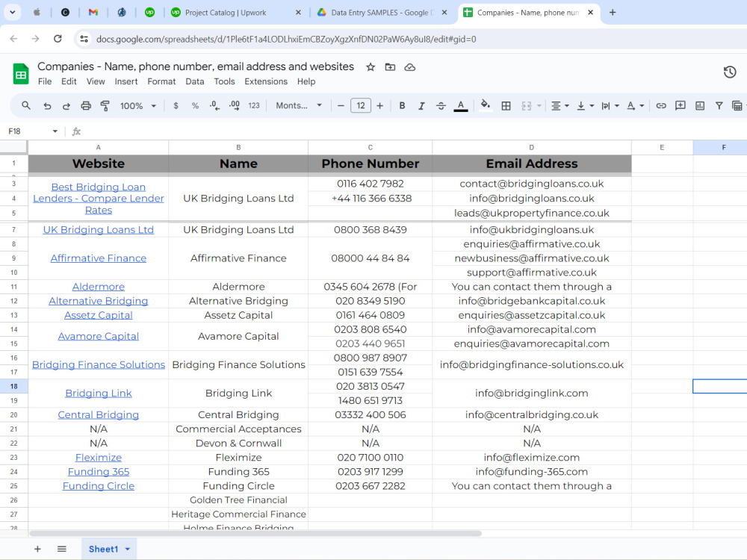Redo the last action
Viewport: 747px width, 560px height.
66,106
